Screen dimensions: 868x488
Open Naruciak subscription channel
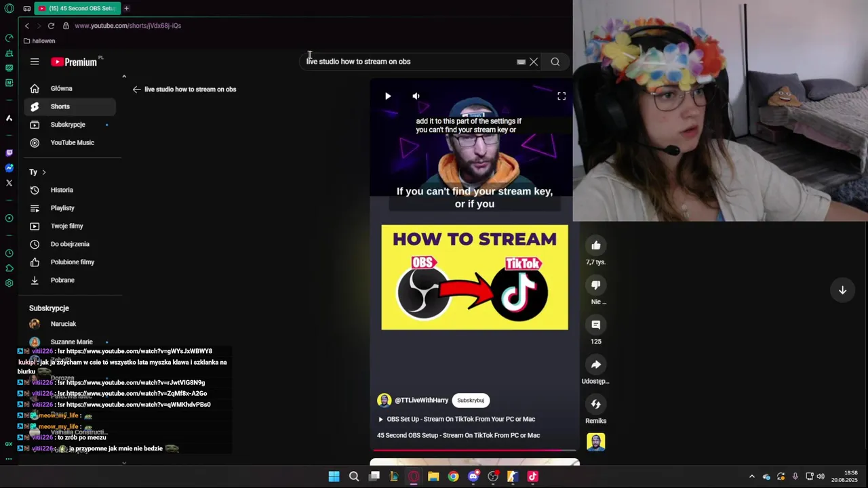[70, 324]
